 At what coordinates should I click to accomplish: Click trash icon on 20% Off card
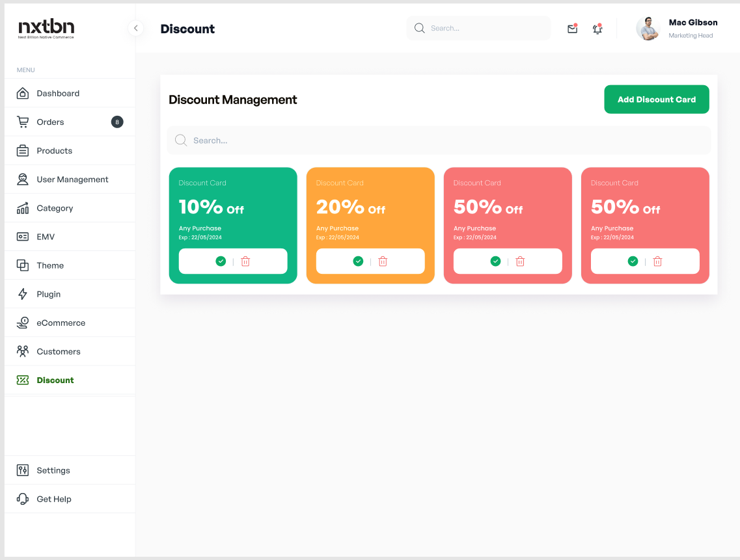(383, 261)
